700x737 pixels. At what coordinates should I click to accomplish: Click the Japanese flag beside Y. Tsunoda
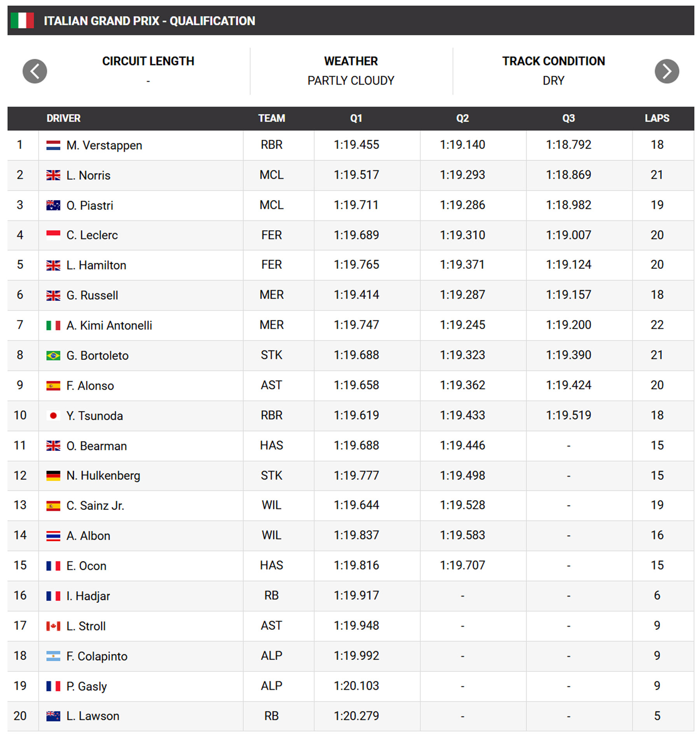click(x=53, y=416)
